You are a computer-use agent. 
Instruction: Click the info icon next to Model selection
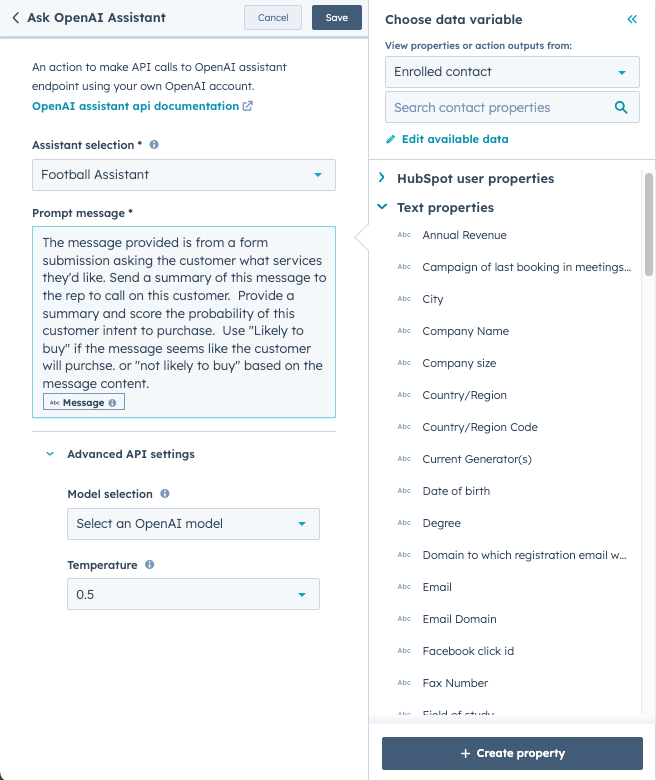pyautogui.click(x=165, y=494)
